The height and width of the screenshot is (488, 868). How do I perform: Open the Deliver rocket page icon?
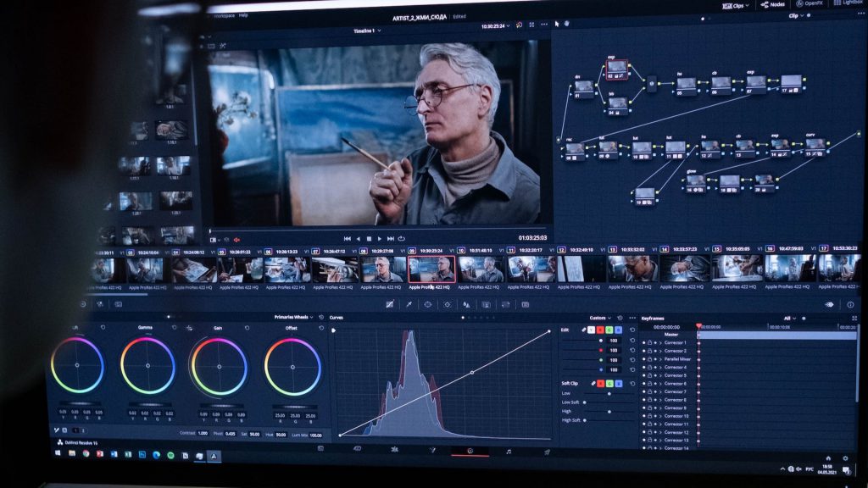(x=547, y=452)
